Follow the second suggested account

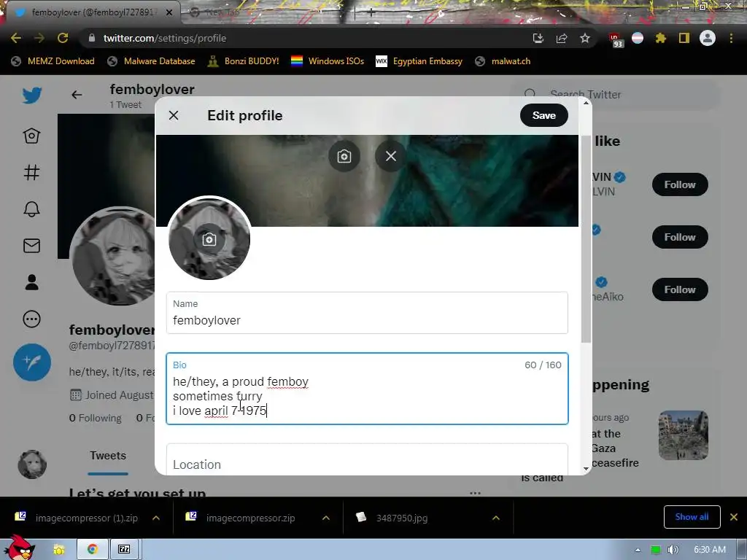point(680,237)
